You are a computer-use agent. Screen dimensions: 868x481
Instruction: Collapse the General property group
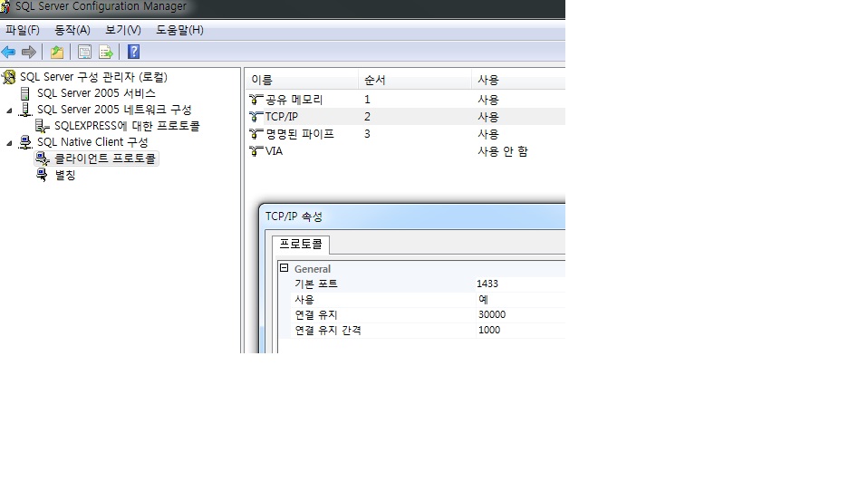tap(284, 268)
